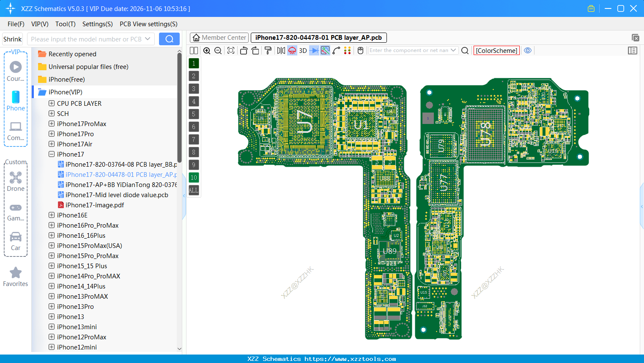644x363 pixels.
Task: Collapse the iPhone17 folder in the tree
Action: click(52, 154)
